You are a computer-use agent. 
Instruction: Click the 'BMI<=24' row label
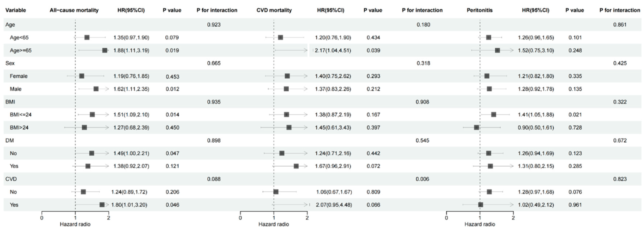[x=21, y=114]
